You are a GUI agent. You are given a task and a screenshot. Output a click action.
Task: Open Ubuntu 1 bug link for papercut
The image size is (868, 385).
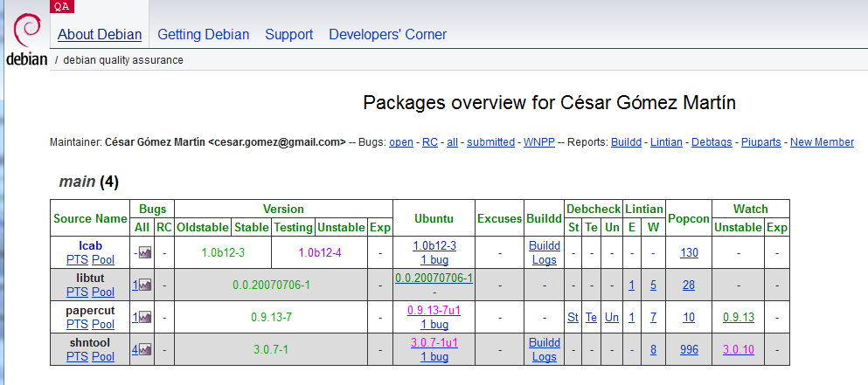tap(434, 324)
